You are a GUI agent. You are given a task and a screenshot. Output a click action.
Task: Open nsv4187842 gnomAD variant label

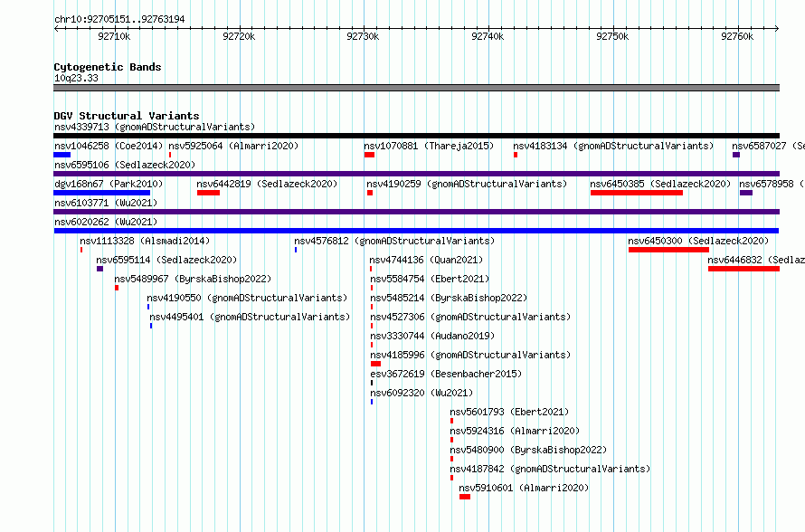[x=550, y=469]
